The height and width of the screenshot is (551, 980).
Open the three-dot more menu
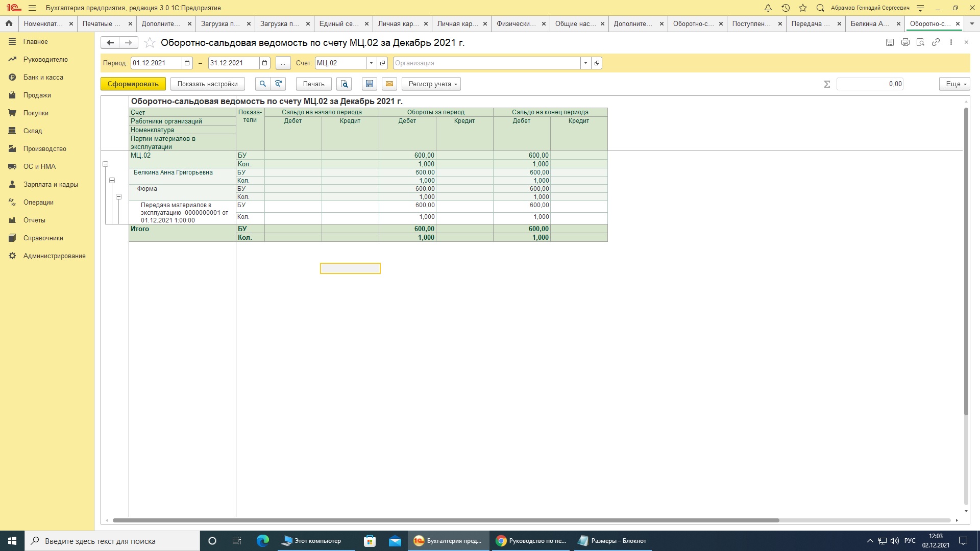(x=951, y=42)
